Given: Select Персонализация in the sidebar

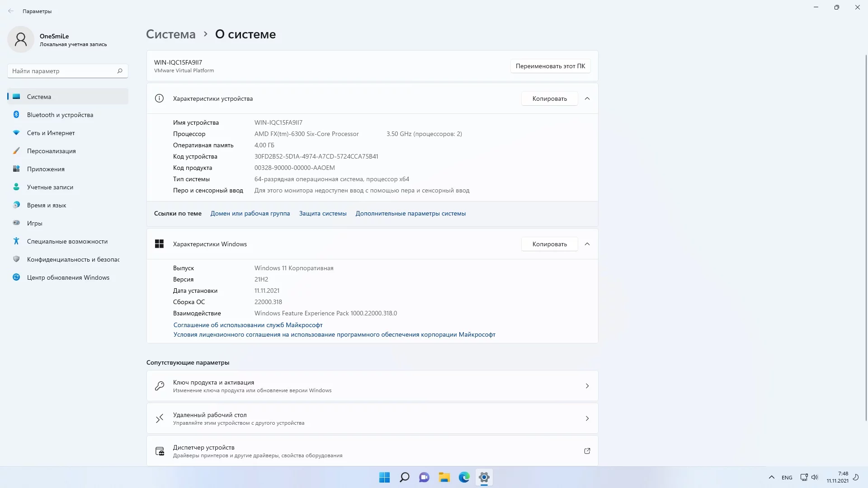Looking at the screenshot, I should (51, 151).
